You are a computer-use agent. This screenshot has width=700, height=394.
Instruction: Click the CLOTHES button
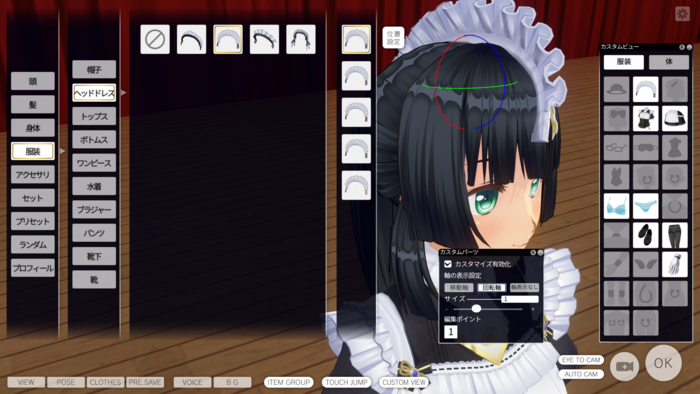coord(105,382)
